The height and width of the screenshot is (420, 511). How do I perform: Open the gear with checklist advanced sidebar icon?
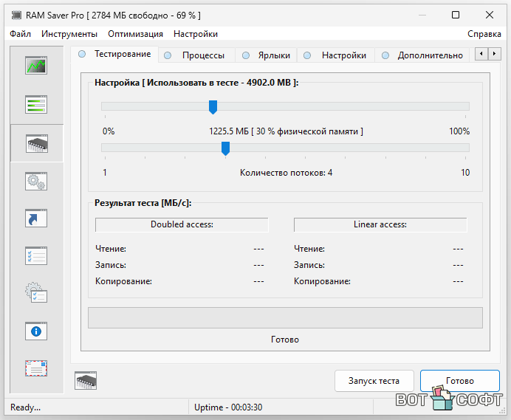(36, 292)
